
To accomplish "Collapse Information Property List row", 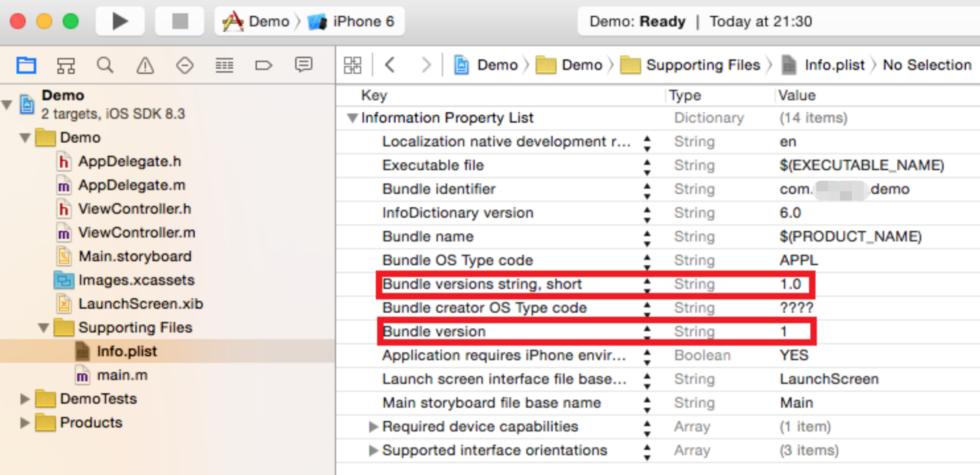I will coord(352,119).
